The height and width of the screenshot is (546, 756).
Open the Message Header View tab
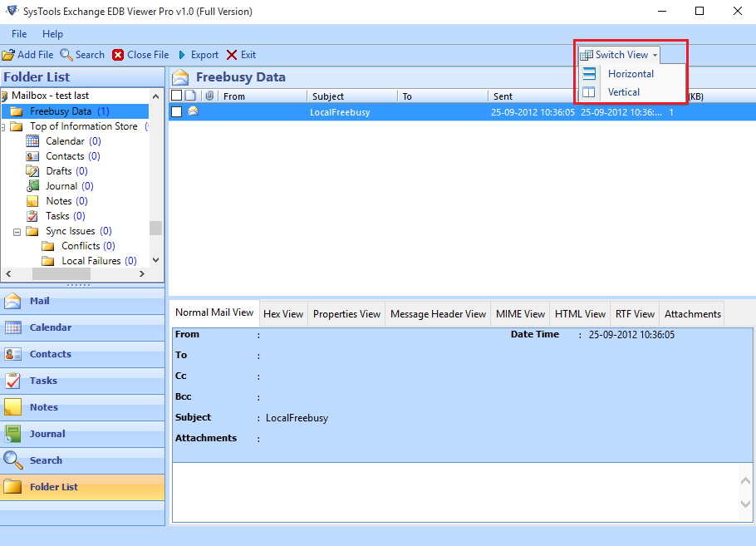click(439, 314)
